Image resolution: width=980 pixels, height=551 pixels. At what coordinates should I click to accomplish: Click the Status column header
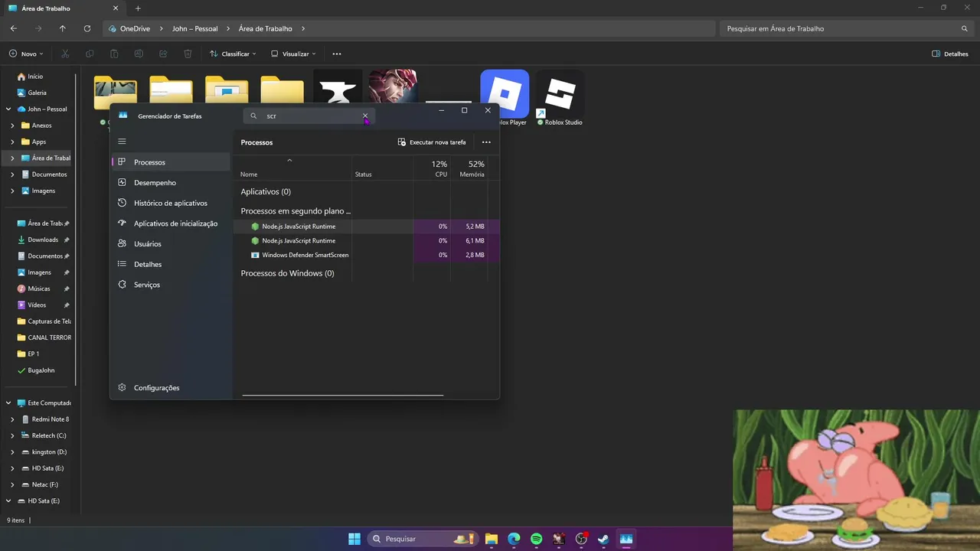[x=382, y=168]
